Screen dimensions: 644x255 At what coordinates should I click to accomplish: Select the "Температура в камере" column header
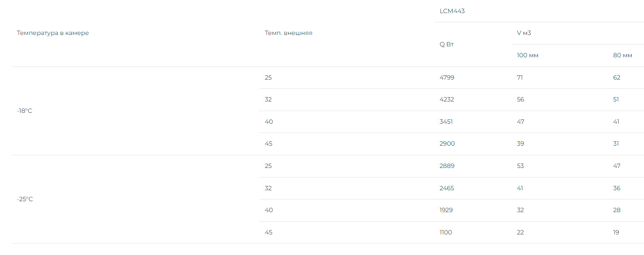point(53,33)
